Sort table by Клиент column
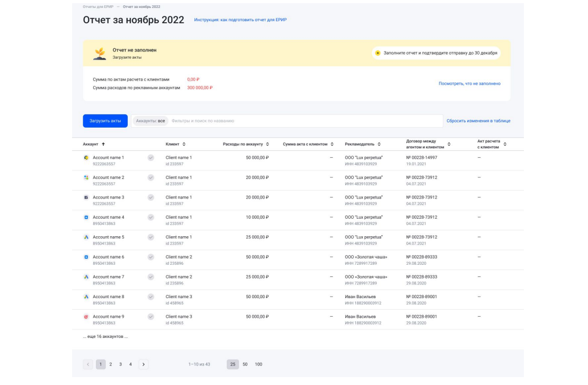 pyautogui.click(x=175, y=144)
